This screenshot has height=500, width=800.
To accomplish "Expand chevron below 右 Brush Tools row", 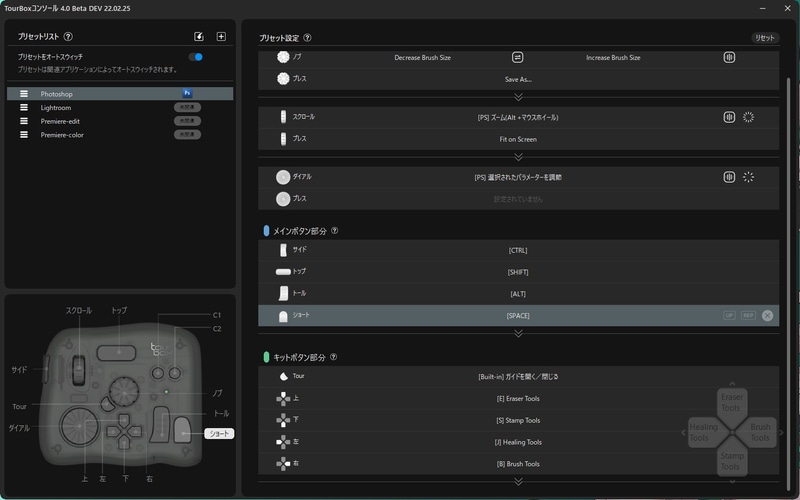I will [x=518, y=482].
